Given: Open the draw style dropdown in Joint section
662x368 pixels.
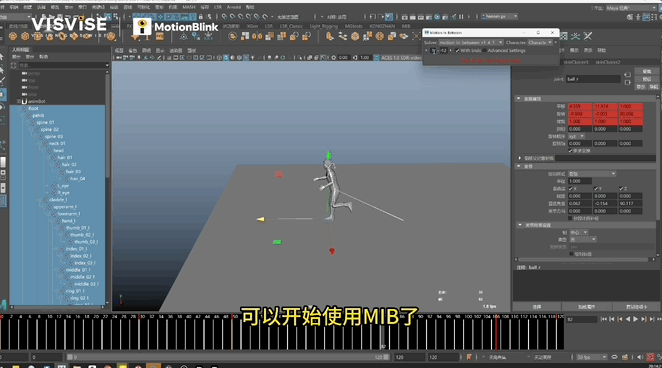Looking at the screenshot, I should tap(592, 174).
